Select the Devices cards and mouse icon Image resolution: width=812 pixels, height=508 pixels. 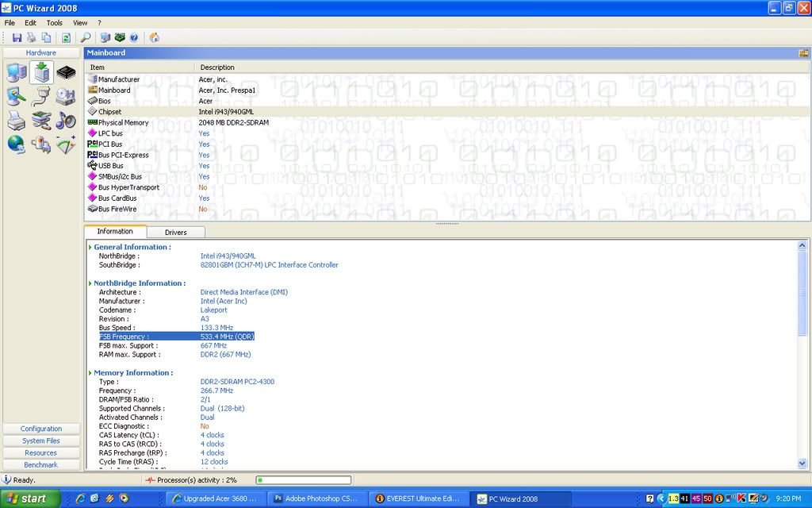pyautogui.click(x=41, y=121)
